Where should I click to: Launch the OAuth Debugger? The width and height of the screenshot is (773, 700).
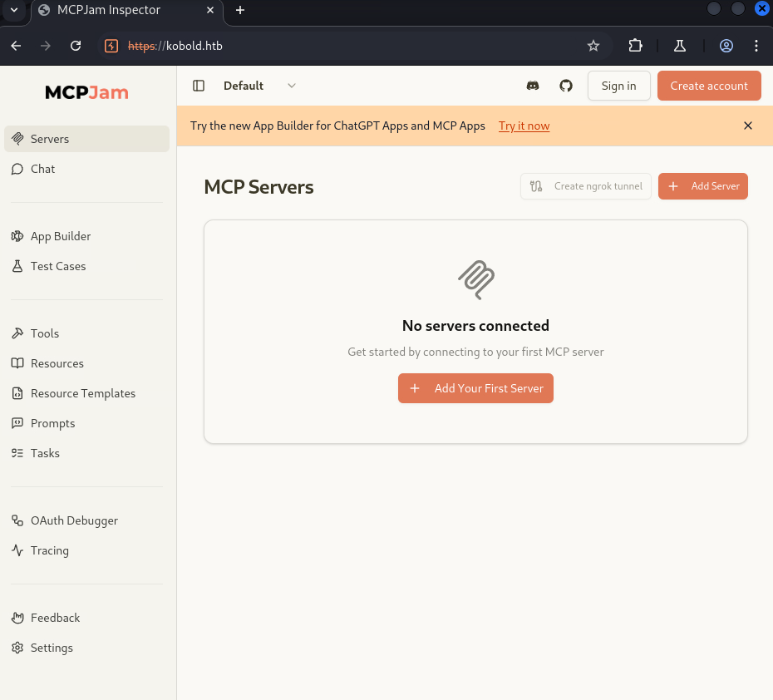coord(73,520)
